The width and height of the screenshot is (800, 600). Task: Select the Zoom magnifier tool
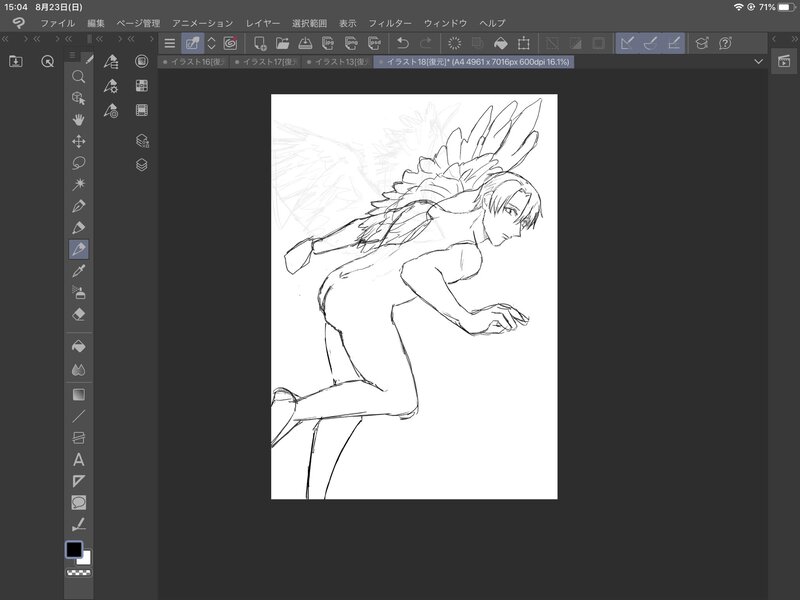(x=79, y=76)
